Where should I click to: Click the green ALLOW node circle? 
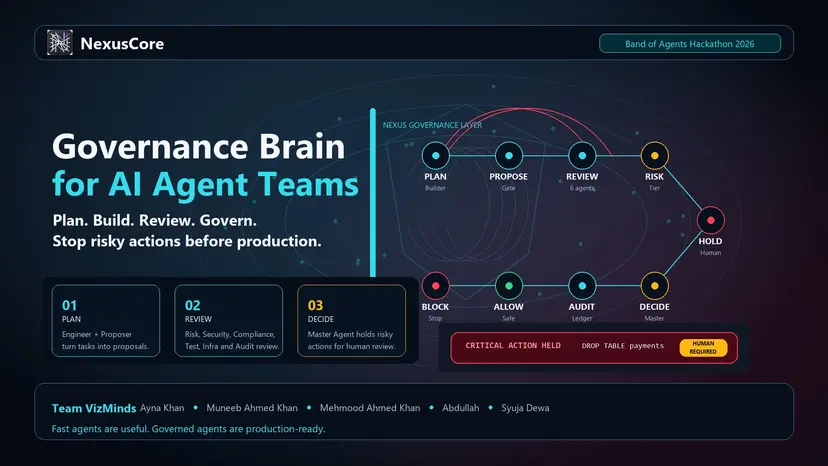pyautogui.click(x=509, y=286)
